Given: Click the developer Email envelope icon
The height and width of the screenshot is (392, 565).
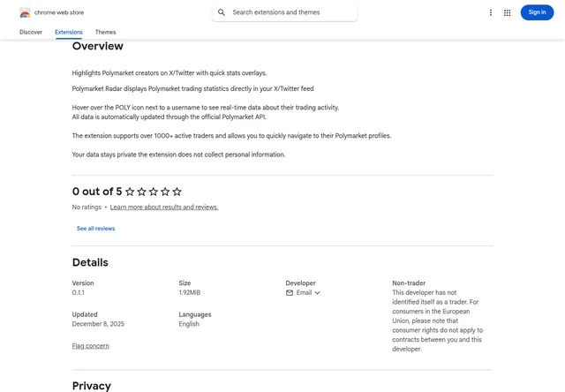Looking at the screenshot, I should coord(290,292).
